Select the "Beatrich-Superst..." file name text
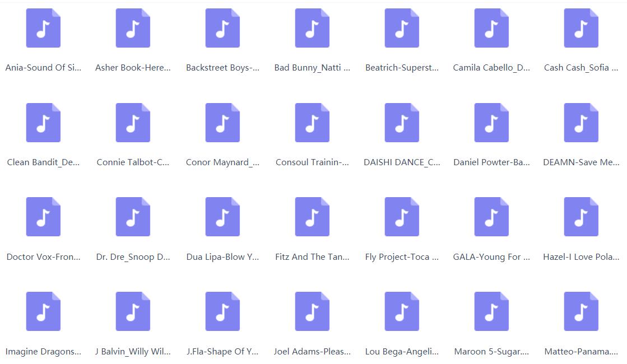627x364 pixels. pyautogui.click(x=402, y=68)
